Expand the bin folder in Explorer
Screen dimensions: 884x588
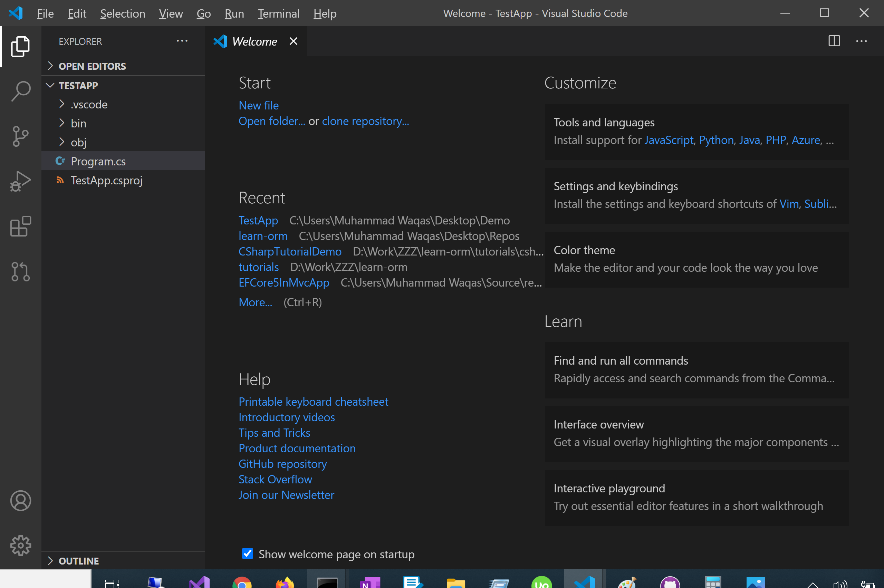[79, 123]
